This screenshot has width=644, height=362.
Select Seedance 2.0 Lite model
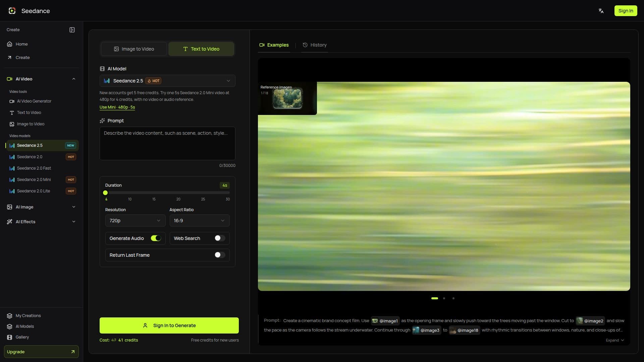(43, 191)
